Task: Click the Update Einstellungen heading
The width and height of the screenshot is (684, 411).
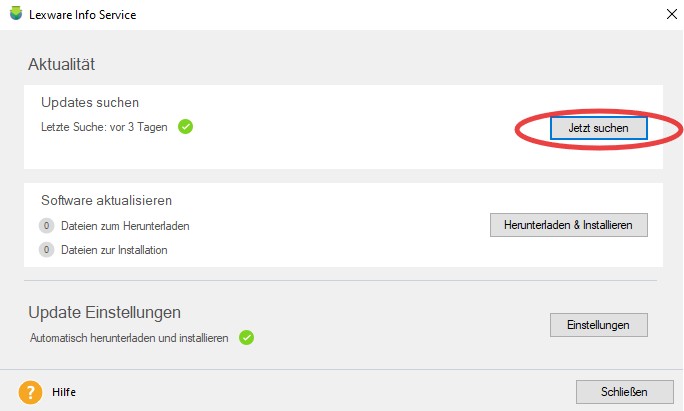Action: click(x=105, y=312)
